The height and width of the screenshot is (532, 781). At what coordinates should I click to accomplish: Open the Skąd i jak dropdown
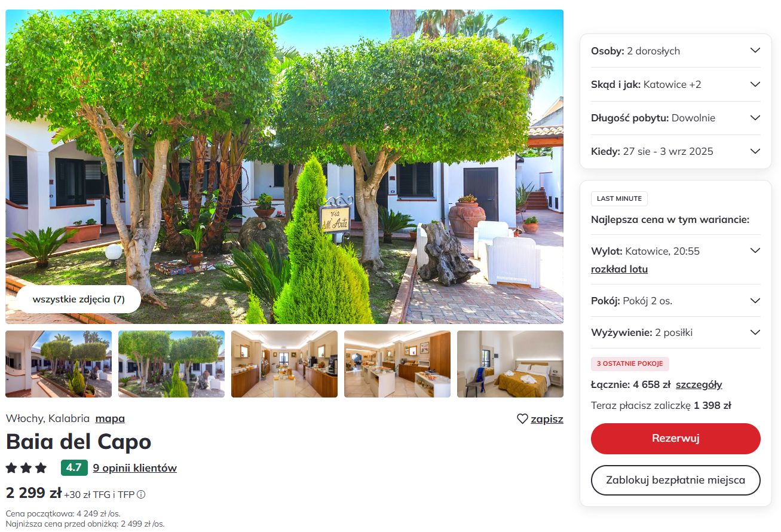coord(675,84)
